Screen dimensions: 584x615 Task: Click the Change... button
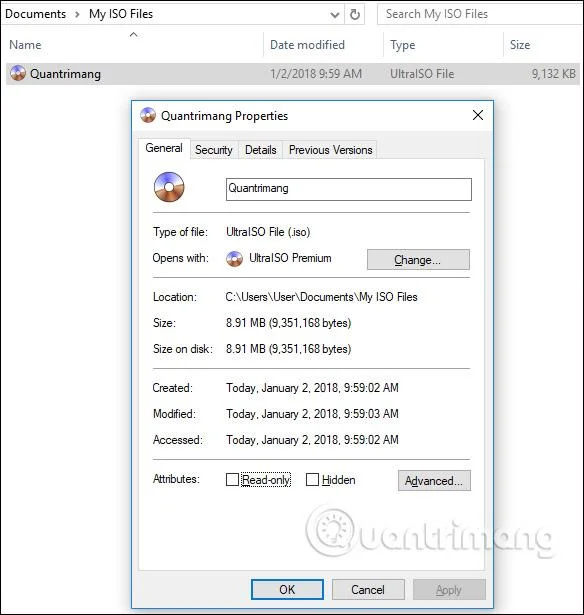click(418, 260)
